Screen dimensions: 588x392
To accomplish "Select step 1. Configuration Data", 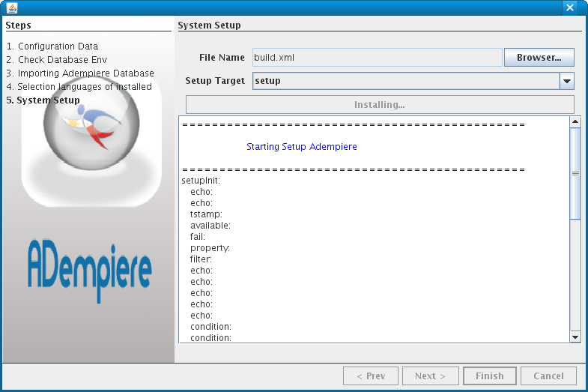I will click(52, 46).
